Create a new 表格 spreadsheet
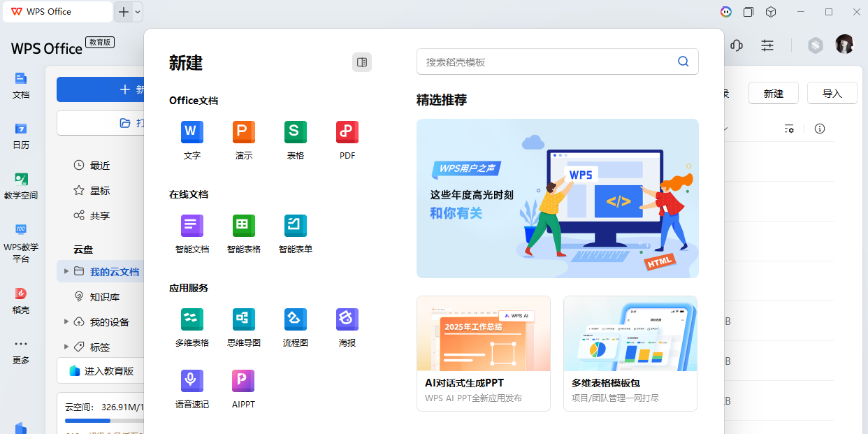This screenshot has height=434, width=868. click(296, 140)
